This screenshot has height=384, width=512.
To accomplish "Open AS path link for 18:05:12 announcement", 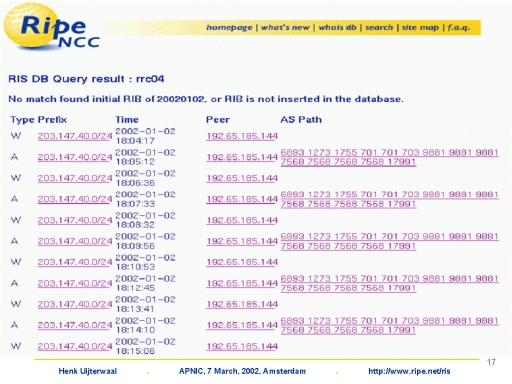I will pos(389,157).
